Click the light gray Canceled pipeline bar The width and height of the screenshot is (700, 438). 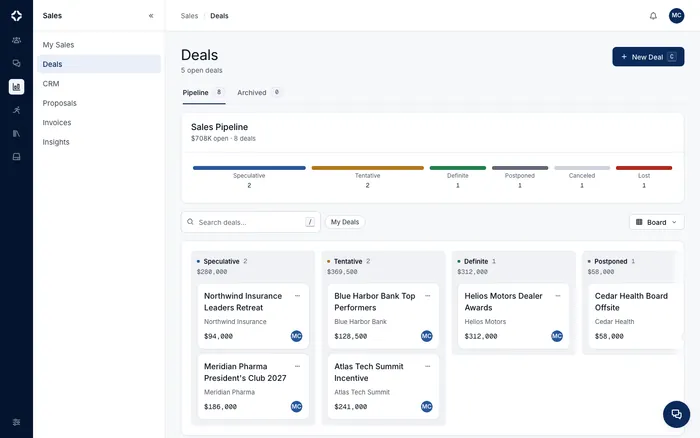tap(582, 168)
